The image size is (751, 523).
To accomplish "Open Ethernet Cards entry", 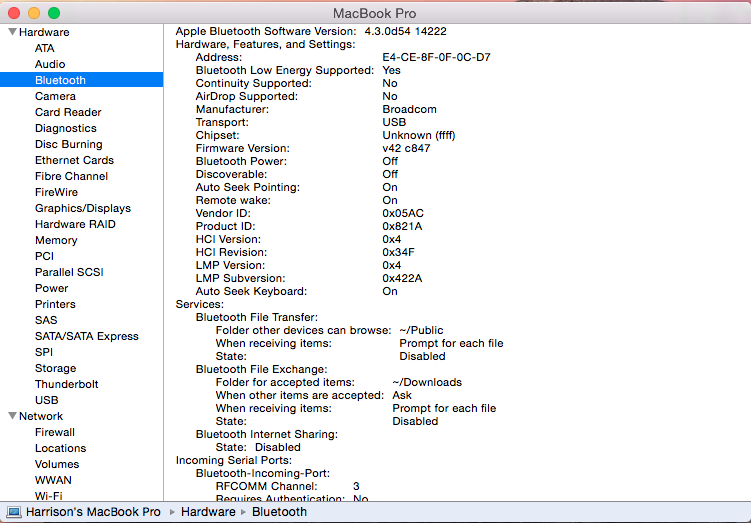I will pos(74,160).
